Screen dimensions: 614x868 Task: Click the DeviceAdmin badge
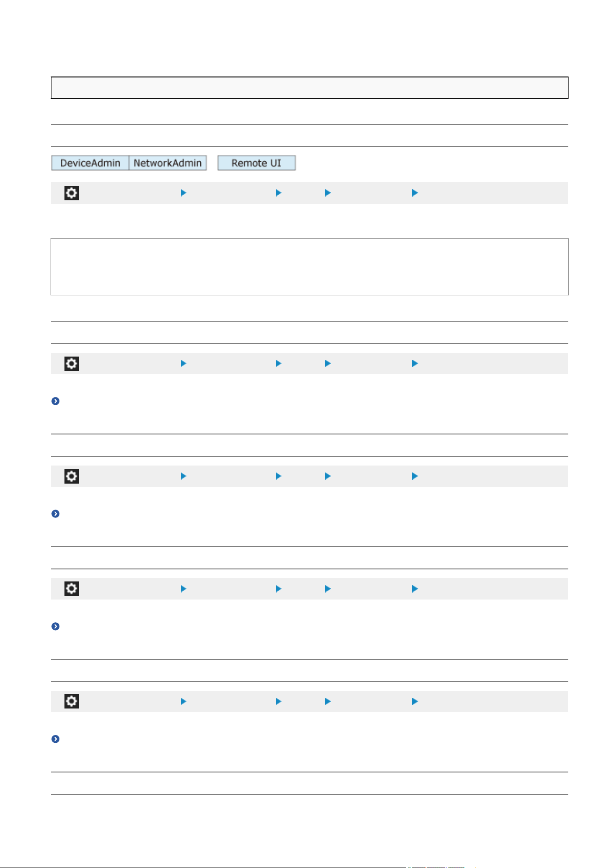tap(90, 163)
